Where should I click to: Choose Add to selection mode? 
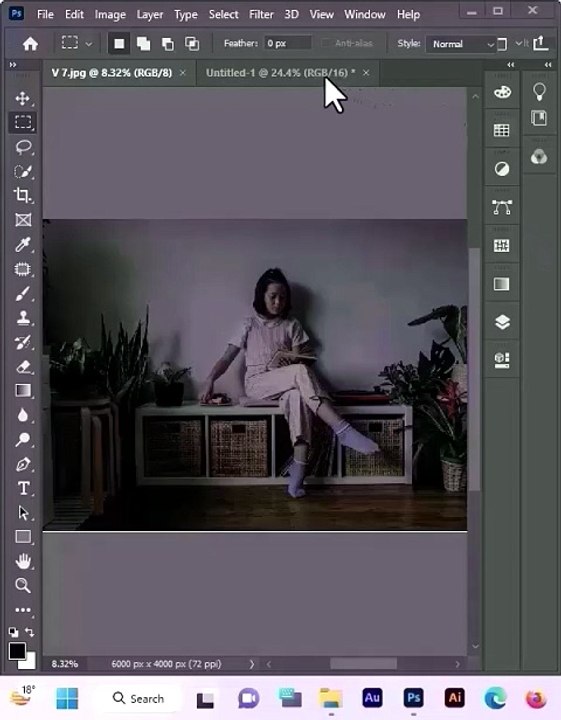pyautogui.click(x=144, y=44)
